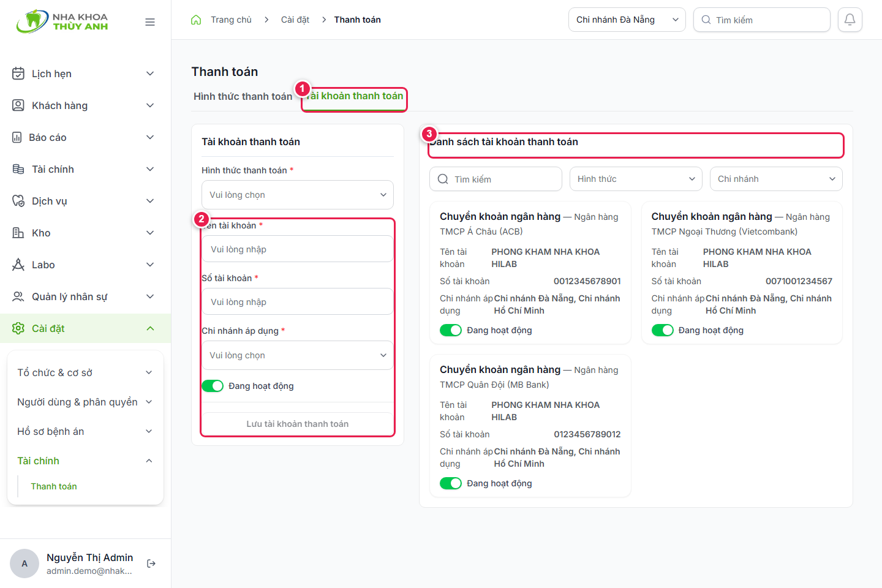Click the Quản lý nhân sự icon
882x588 pixels.
[18, 296]
